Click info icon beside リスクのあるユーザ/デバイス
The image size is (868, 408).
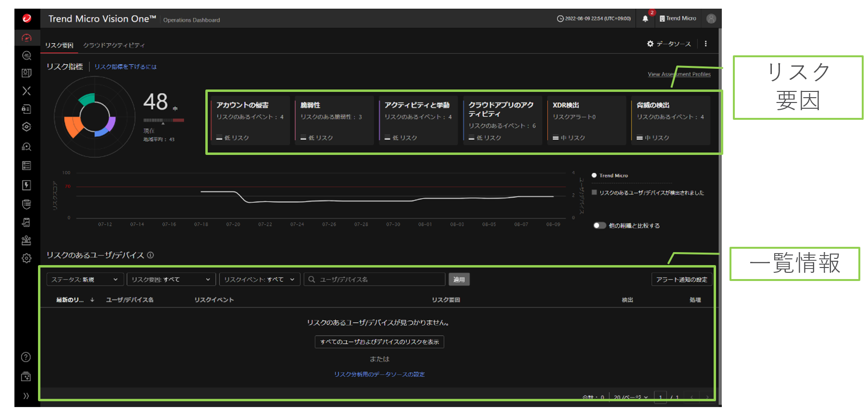151,255
